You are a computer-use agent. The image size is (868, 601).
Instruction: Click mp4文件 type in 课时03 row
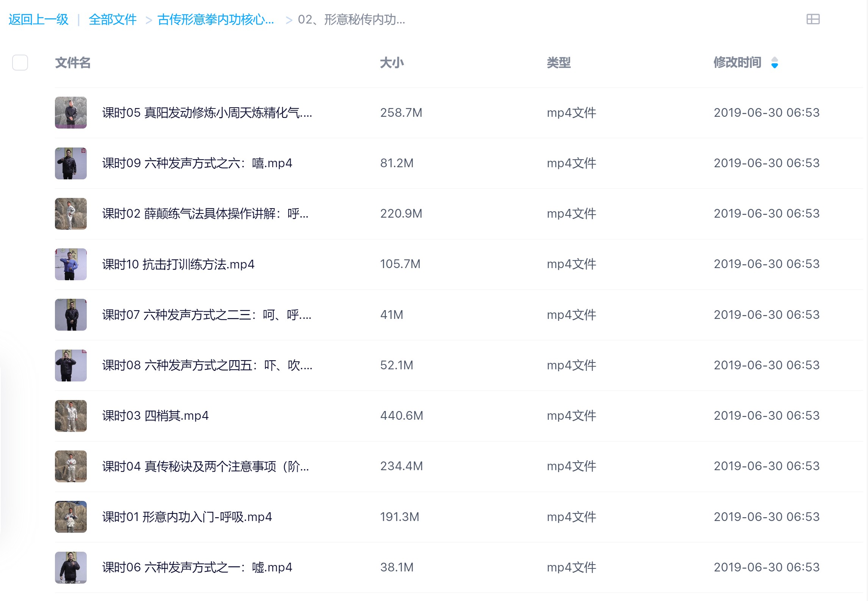(571, 416)
